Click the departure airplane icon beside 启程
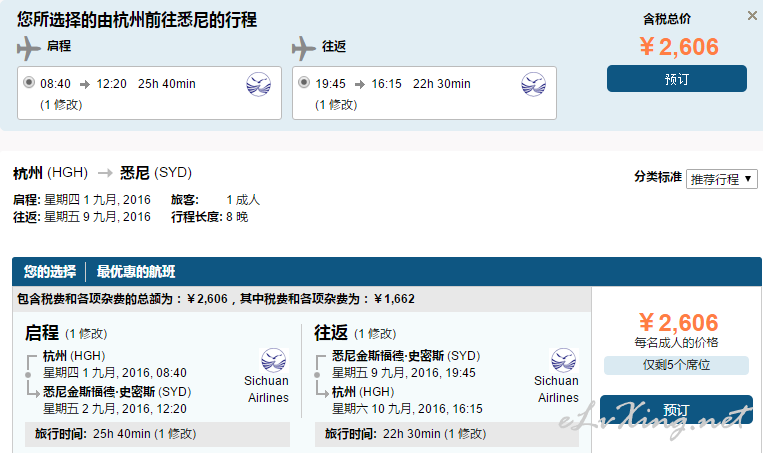This screenshot has height=453, width=763. 29,48
